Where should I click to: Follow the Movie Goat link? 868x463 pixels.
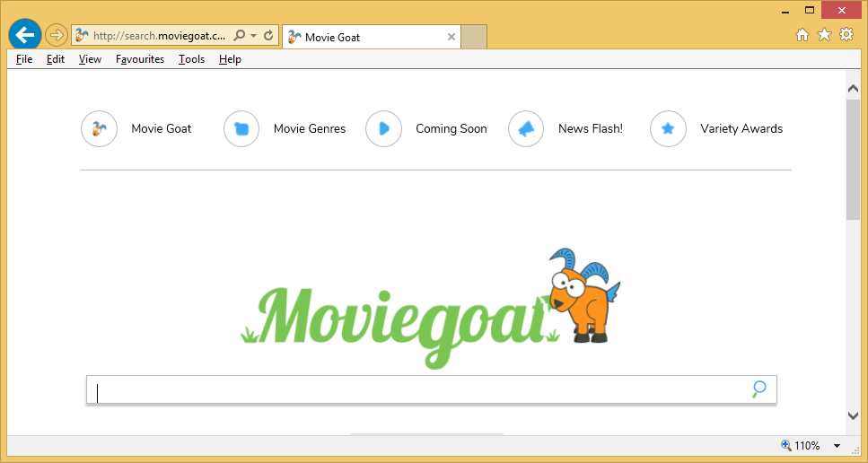(x=161, y=129)
